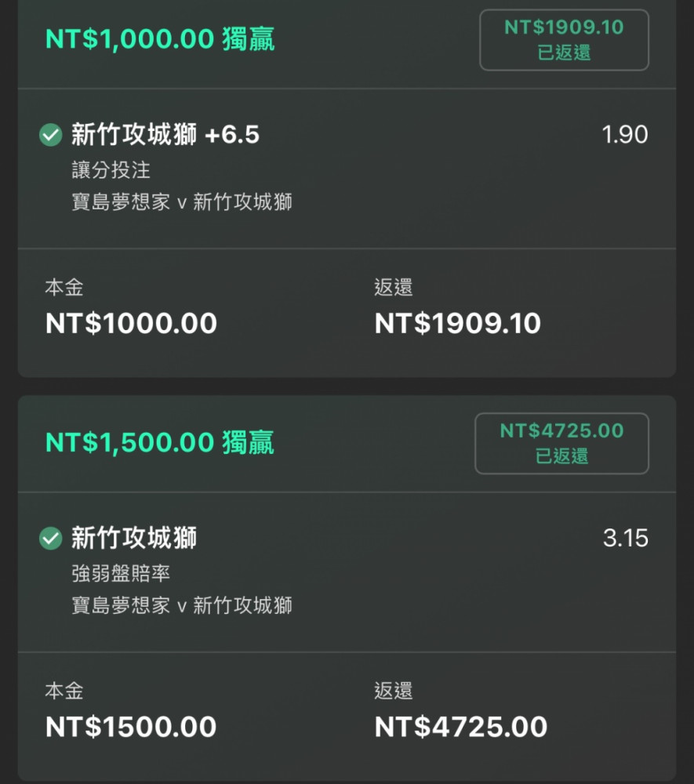Viewport: 694px width, 784px height.
Task: Tap the 返還 NT$1909.10 return amount
Action: [x=458, y=323]
